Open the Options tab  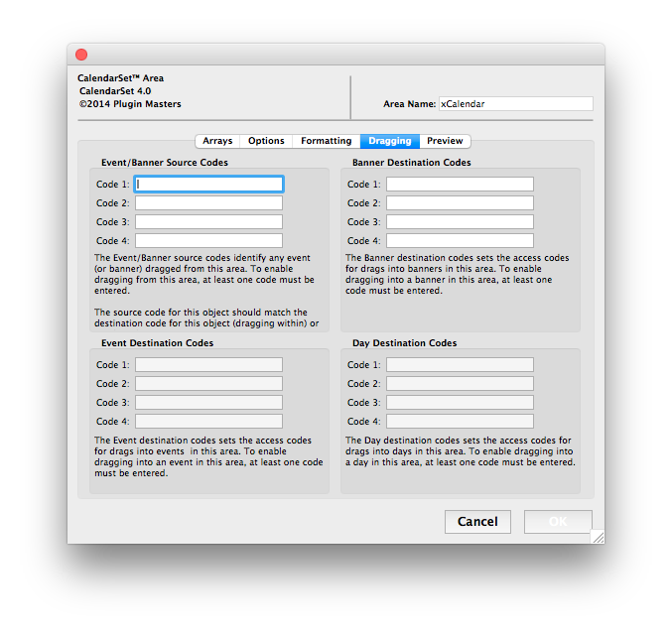pos(266,141)
